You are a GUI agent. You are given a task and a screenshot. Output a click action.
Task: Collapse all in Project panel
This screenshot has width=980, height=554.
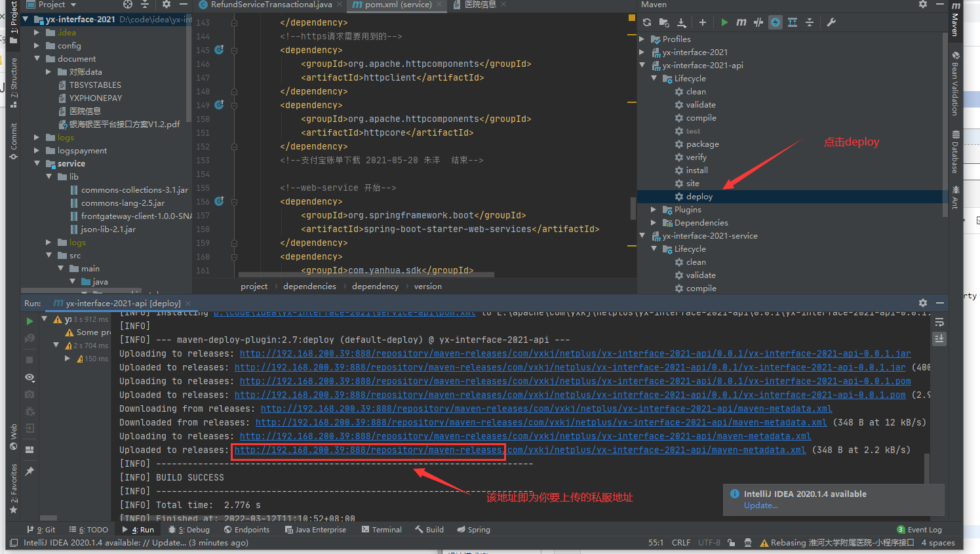point(145,4)
